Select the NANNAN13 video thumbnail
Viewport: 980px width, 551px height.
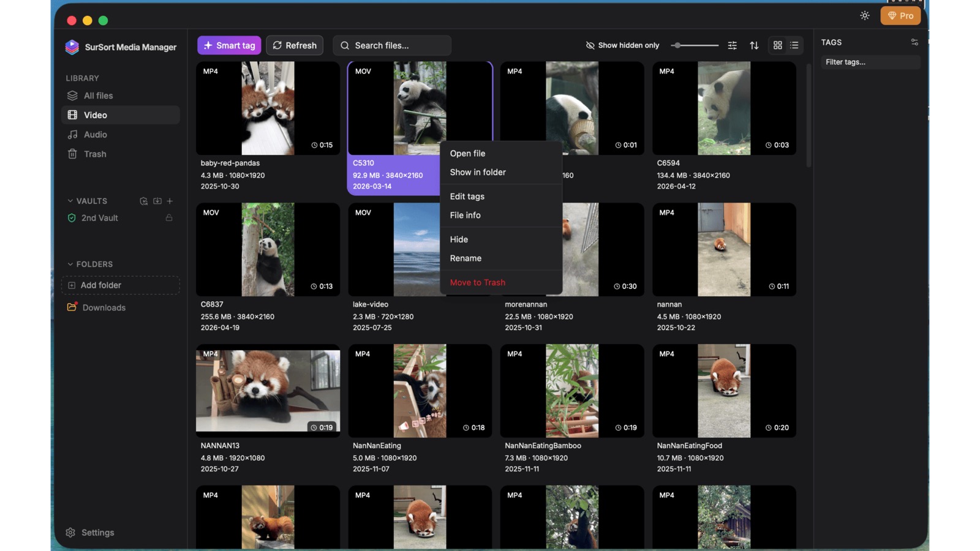click(x=268, y=391)
